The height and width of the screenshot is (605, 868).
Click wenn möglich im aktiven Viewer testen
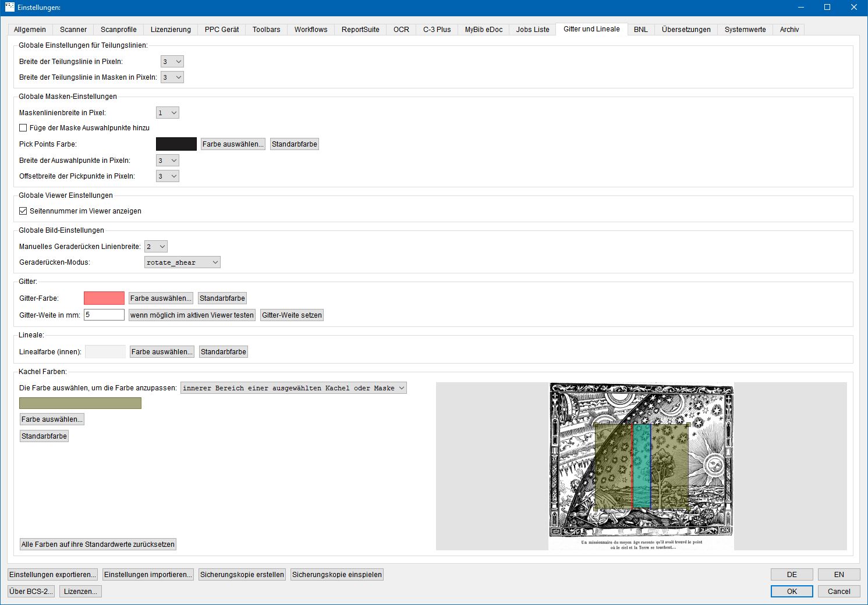[x=192, y=315]
